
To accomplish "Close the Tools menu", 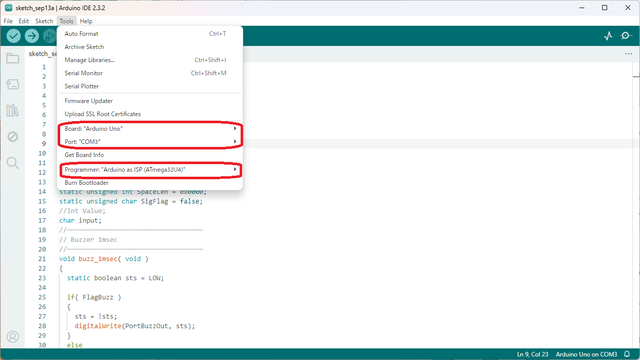I will (x=66, y=21).
